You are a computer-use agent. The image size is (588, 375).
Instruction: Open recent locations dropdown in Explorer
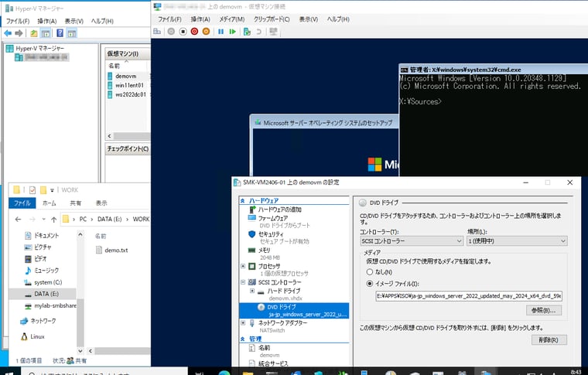(44, 220)
